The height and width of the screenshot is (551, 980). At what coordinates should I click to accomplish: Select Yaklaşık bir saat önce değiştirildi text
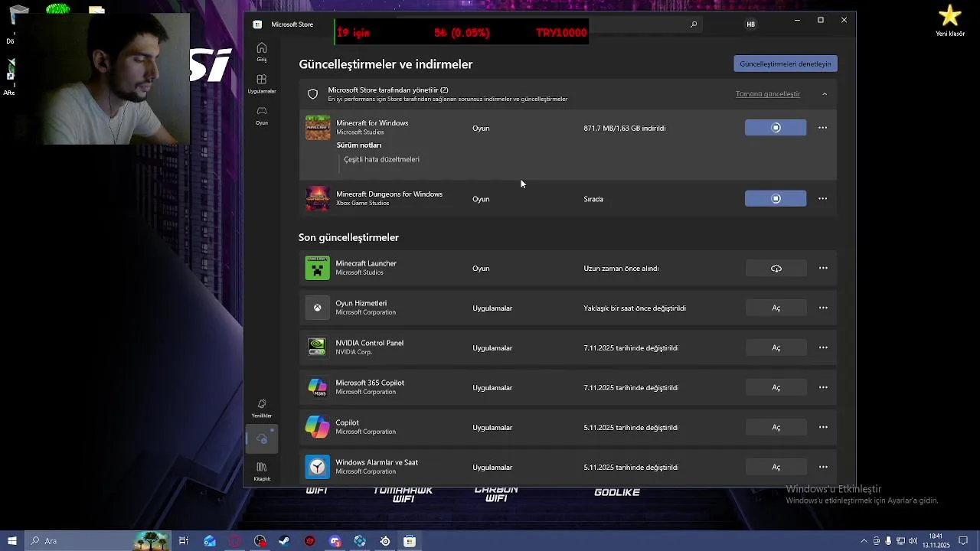pos(635,308)
